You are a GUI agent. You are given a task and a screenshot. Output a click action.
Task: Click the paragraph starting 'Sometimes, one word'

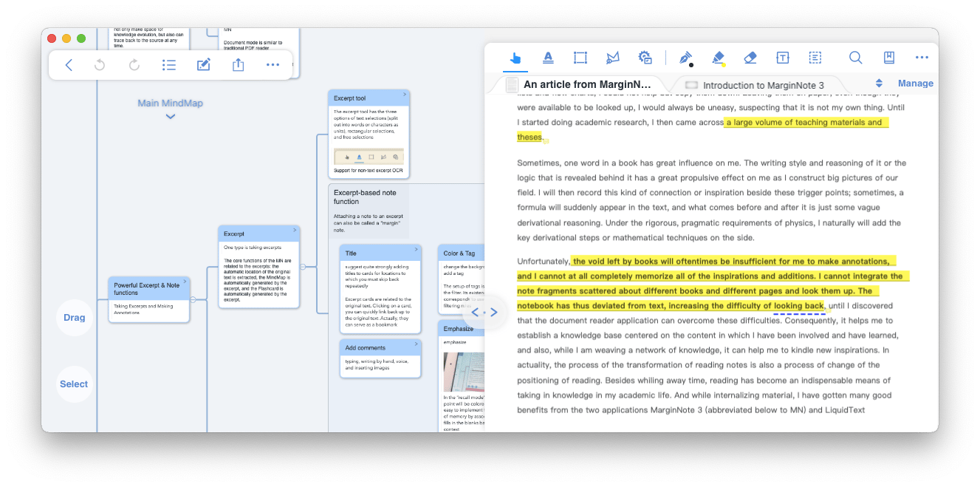pyautogui.click(x=711, y=200)
